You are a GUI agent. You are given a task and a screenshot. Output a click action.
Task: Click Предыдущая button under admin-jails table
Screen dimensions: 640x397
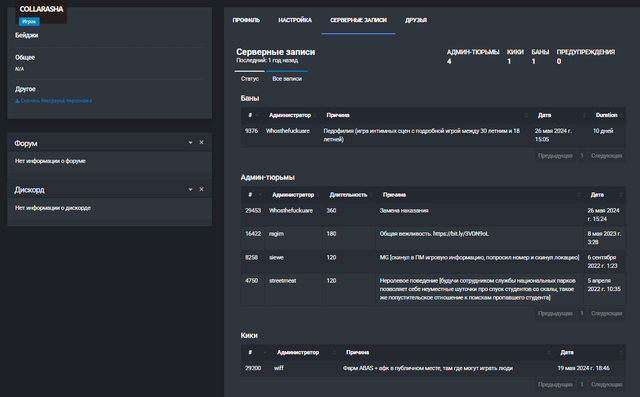(x=555, y=313)
